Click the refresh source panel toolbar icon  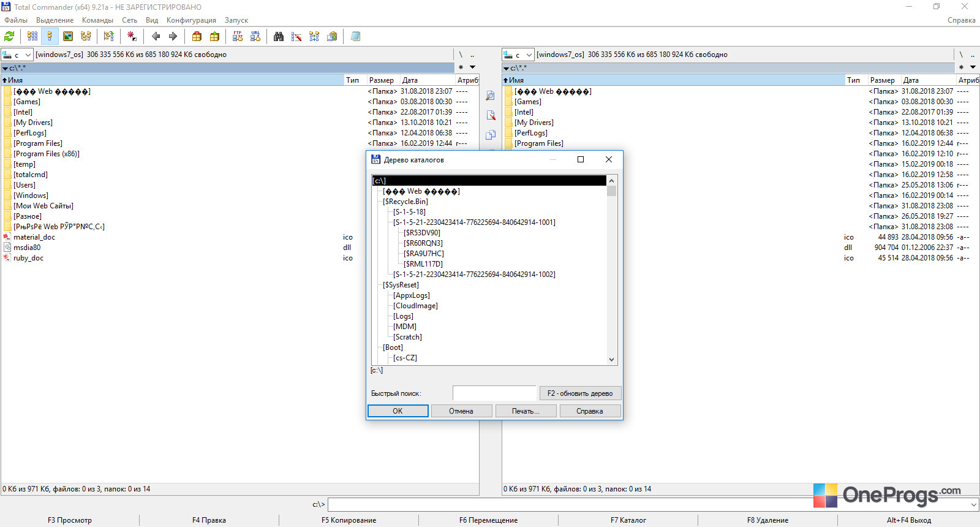10,36
